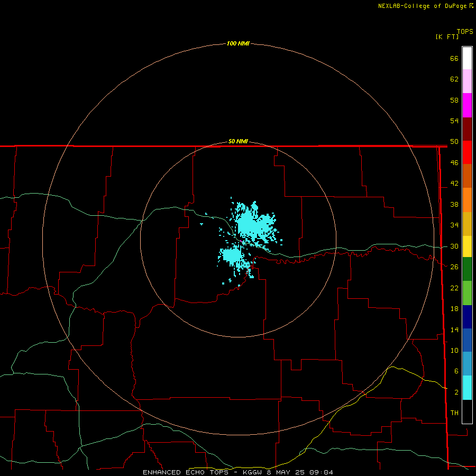The width and height of the screenshot is (476, 476).
Task: Click the 66 legend value
Action: coord(454,58)
